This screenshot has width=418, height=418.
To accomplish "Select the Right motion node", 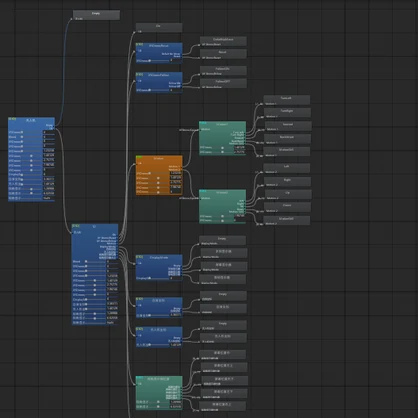I will point(287,181).
